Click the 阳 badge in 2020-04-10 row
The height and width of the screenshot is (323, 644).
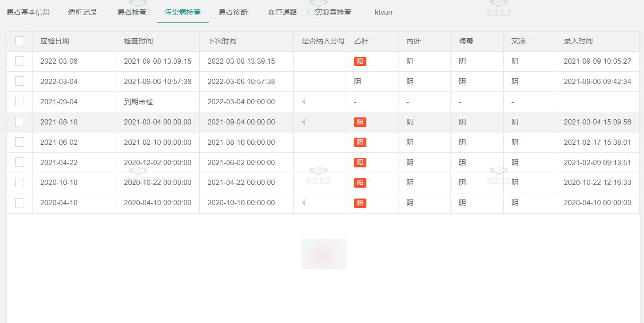click(360, 203)
